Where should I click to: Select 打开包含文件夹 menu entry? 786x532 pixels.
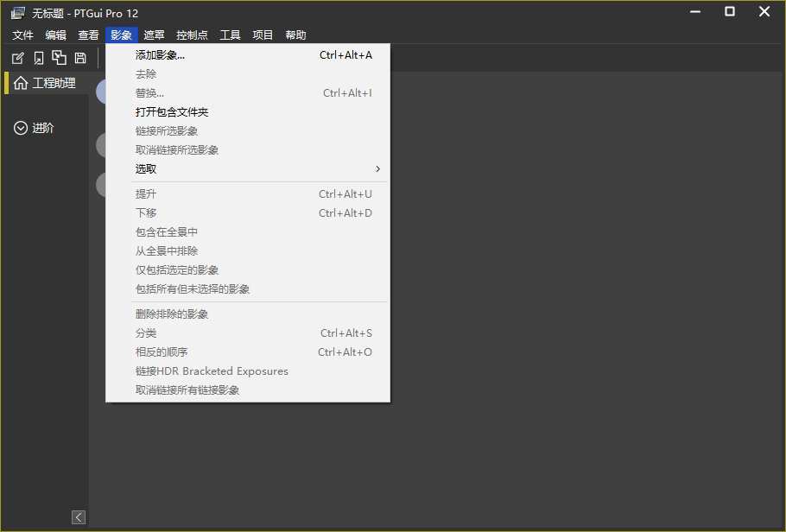click(172, 112)
